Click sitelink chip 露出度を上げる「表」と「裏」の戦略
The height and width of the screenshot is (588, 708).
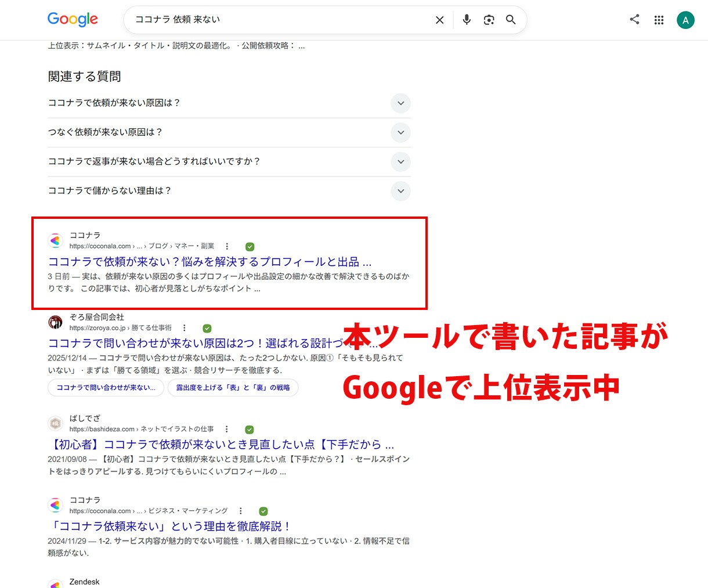tap(233, 388)
